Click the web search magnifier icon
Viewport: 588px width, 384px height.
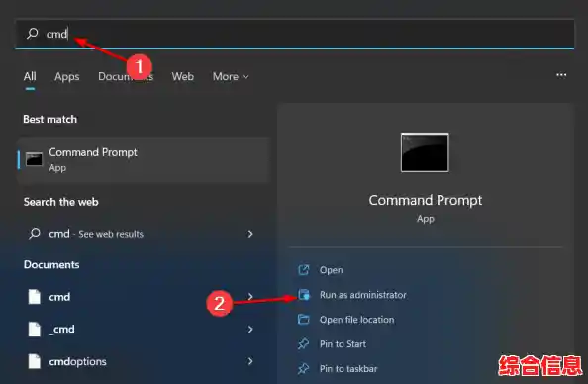point(34,234)
